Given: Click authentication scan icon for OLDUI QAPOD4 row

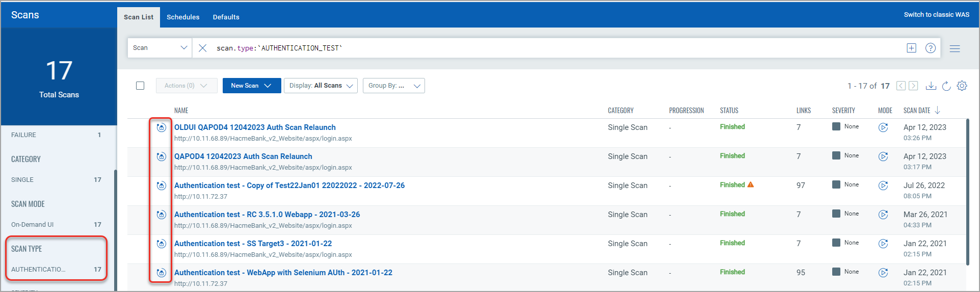Looking at the screenshot, I should (x=161, y=127).
